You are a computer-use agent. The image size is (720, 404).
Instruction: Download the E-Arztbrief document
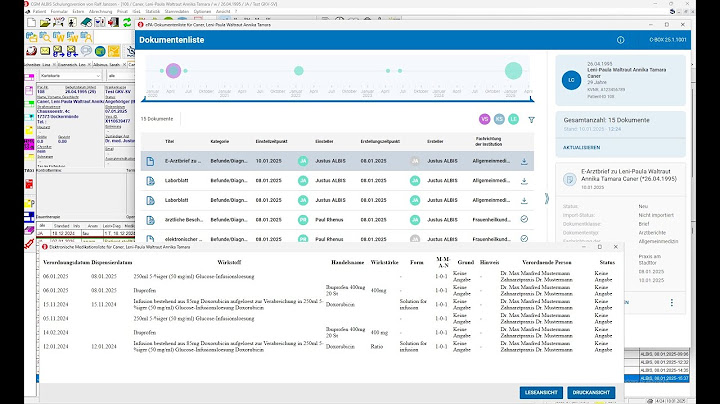tap(524, 161)
